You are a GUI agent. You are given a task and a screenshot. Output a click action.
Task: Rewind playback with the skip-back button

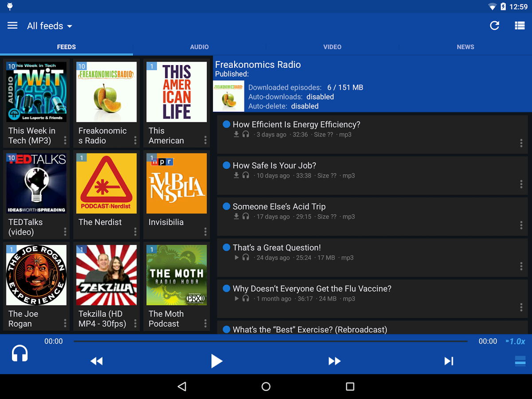click(96, 361)
